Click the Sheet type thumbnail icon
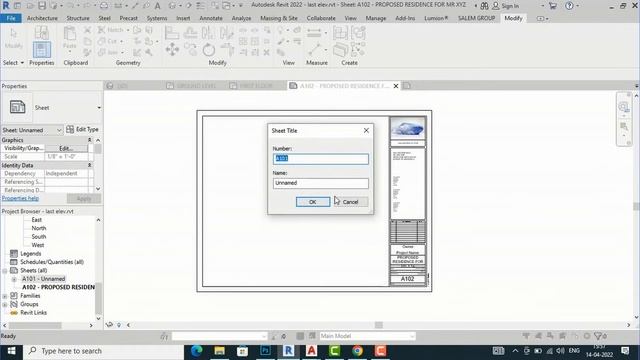640x360 pixels. point(17,107)
